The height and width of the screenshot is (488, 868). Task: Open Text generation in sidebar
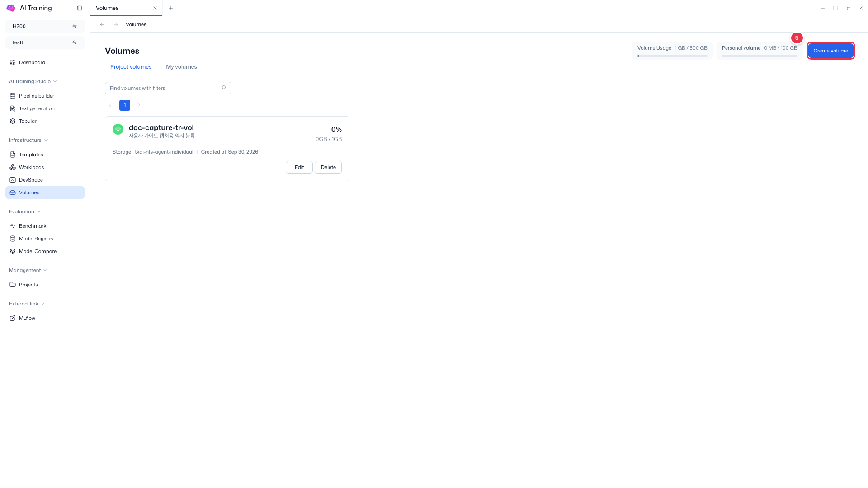click(x=45, y=108)
